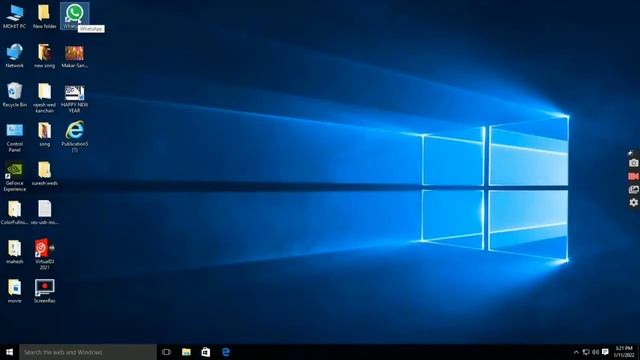The image size is (640, 360).
Task: Click the ScreenRec pin icon
Action: click(x=630, y=153)
